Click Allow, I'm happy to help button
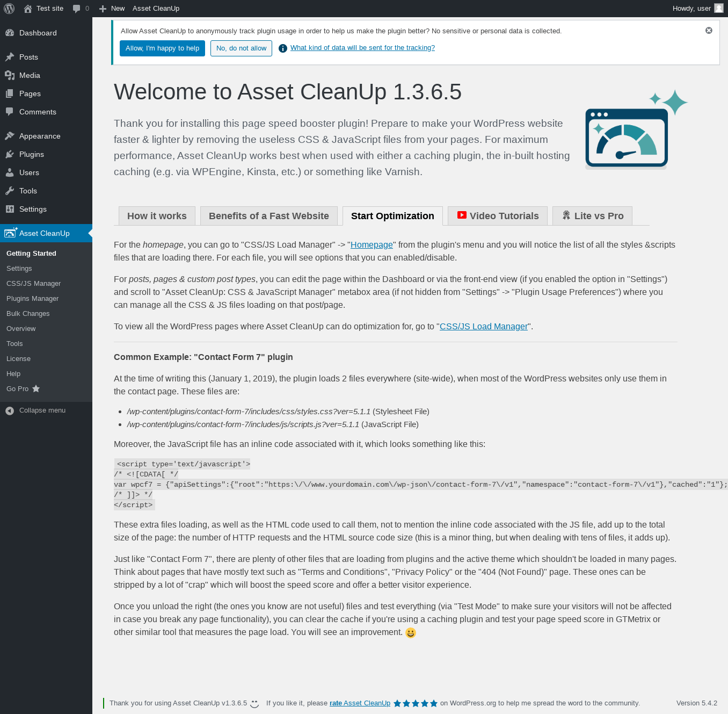This screenshot has height=714, width=728. 162,48
